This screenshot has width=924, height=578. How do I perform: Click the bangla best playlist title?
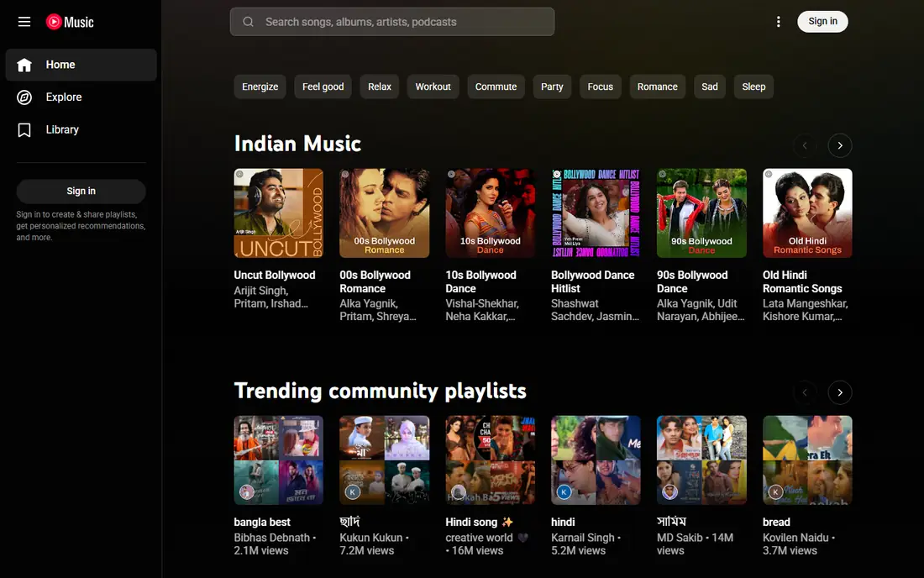tap(262, 522)
